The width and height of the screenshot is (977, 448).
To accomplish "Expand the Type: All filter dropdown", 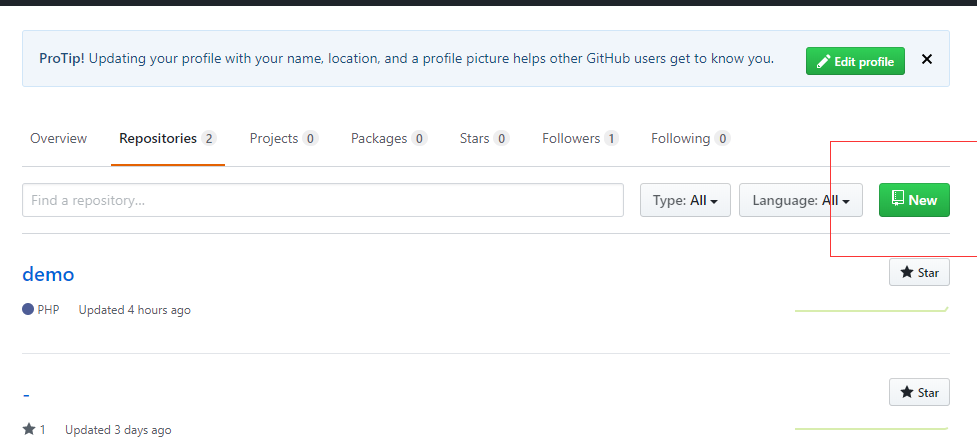I will pos(685,200).
